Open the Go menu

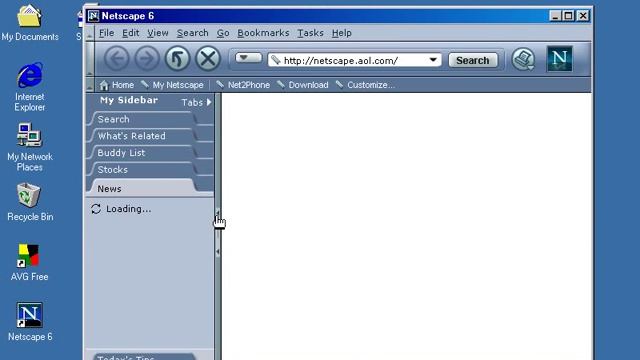click(x=223, y=33)
